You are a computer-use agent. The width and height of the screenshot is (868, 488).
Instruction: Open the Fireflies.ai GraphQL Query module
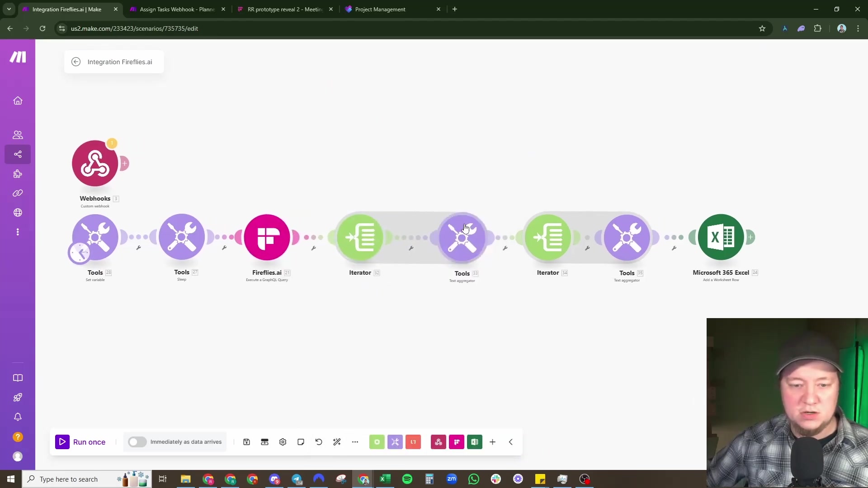click(267, 237)
